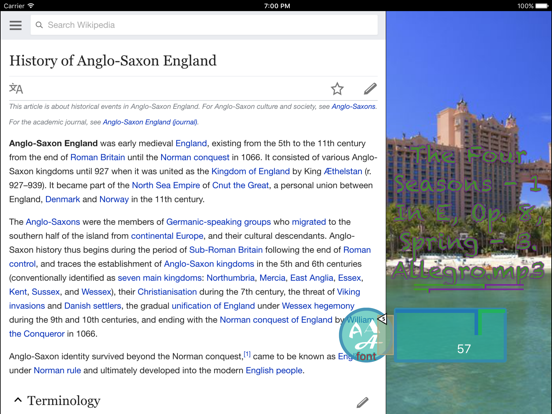The height and width of the screenshot is (414, 552).
Task: Open the Essex link
Action: pos(349,278)
